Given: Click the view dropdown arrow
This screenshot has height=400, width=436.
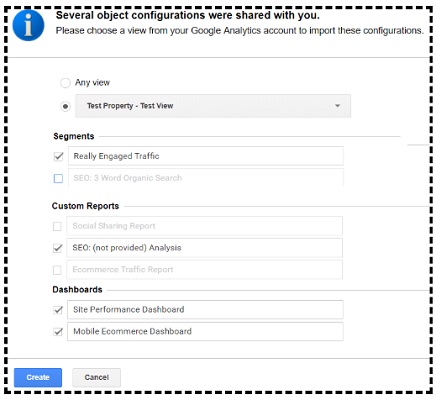Looking at the screenshot, I should pyautogui.click(x=337, y=106).
